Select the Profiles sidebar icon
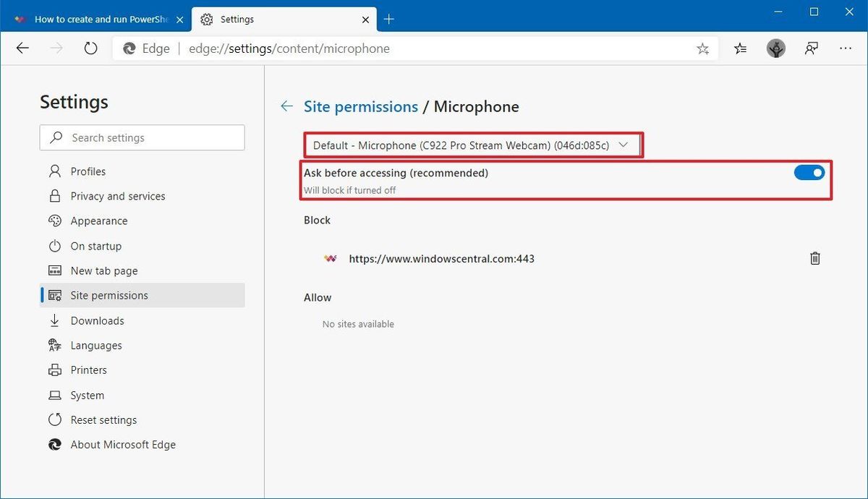This screenshot has height=499, width=868. coord(55,171)
